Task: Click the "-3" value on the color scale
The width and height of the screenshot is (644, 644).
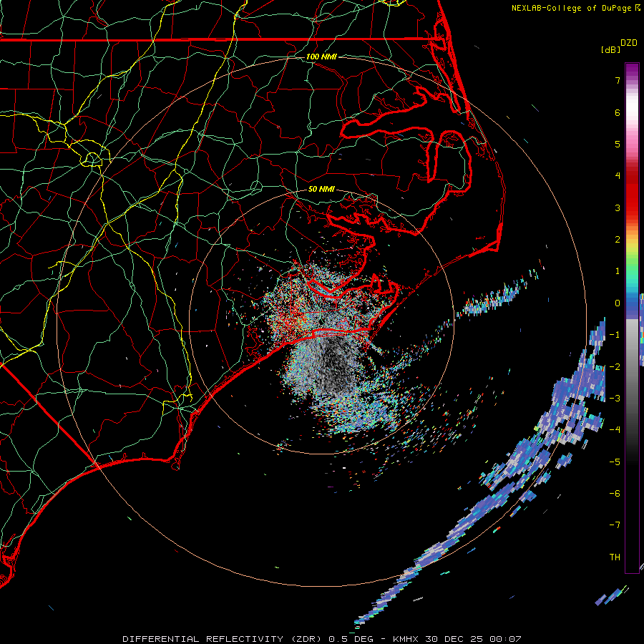Action: point(615,398)
